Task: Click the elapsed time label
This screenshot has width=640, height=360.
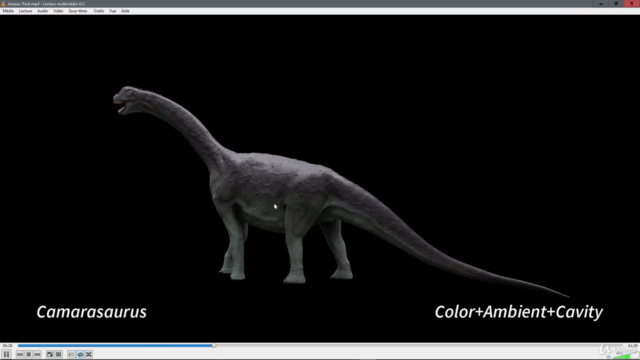Action: pyautogui.click(x=7, y=346)
